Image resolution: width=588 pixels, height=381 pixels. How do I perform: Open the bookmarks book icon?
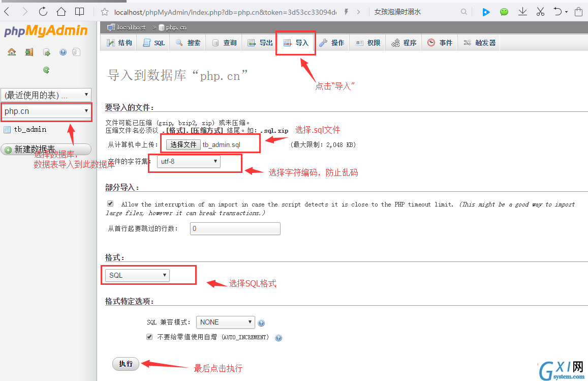click(79, 12)
